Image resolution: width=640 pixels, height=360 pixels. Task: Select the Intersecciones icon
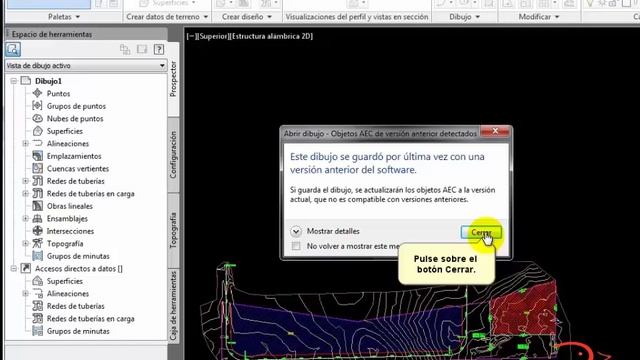[x=38, y=231]
